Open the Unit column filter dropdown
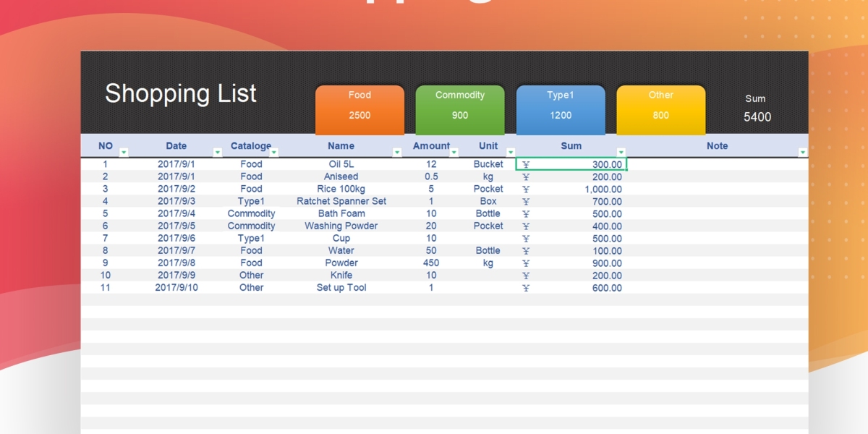868x434 pixels. (x=511, y=152)
